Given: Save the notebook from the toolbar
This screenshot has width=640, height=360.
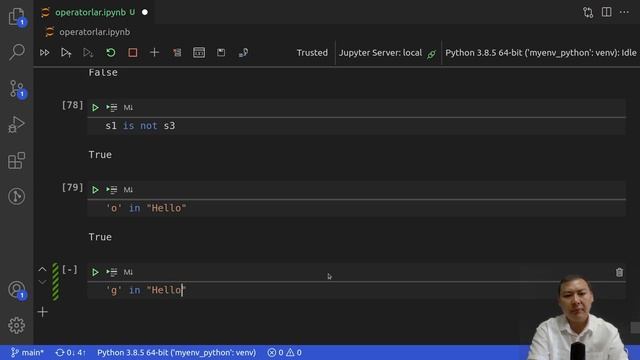Looking at the screenshot, I should point(221,53).
